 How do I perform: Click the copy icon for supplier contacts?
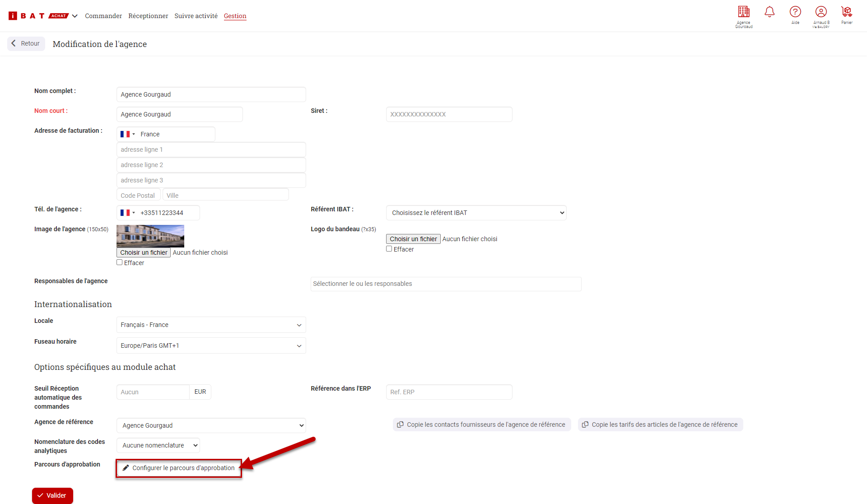[x=400, y=425]
